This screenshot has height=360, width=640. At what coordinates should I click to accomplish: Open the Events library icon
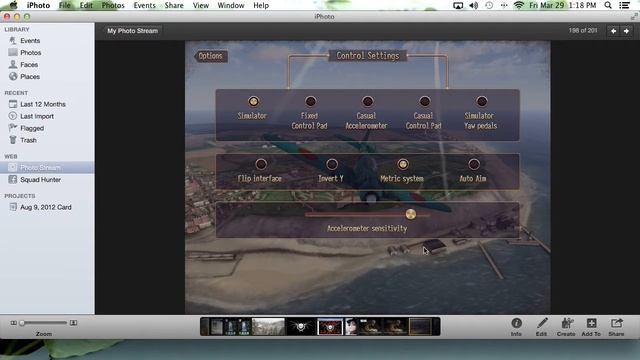(13, 40)
